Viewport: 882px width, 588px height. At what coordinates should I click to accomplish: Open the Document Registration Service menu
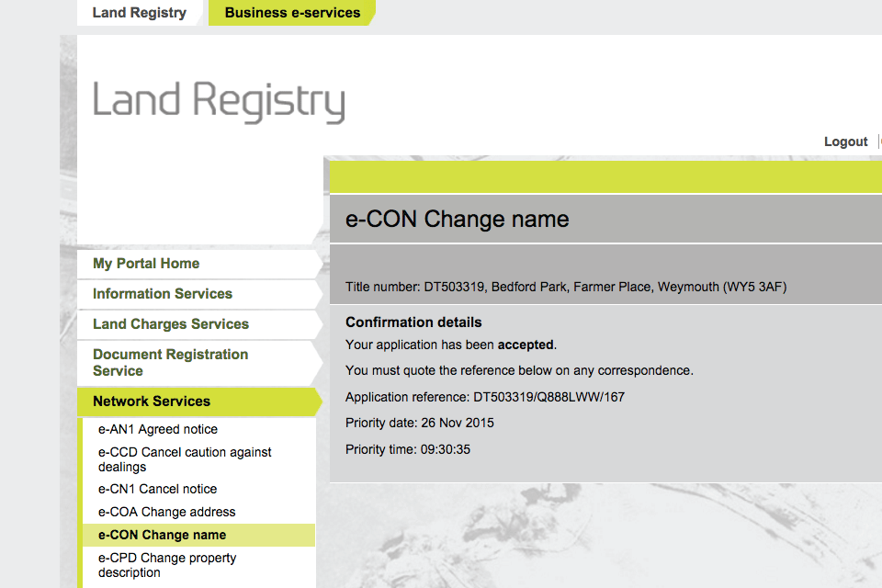[x=170, y=362]
